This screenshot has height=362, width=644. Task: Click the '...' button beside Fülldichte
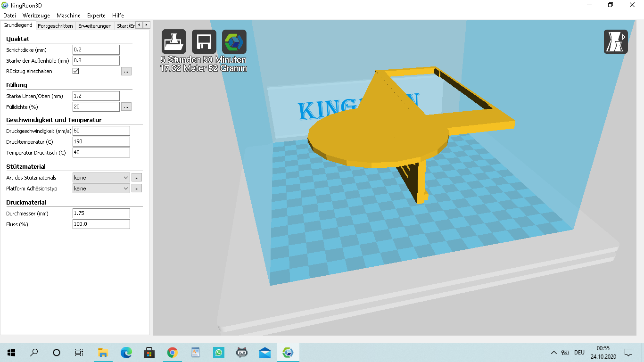click(x=126, y=107)
